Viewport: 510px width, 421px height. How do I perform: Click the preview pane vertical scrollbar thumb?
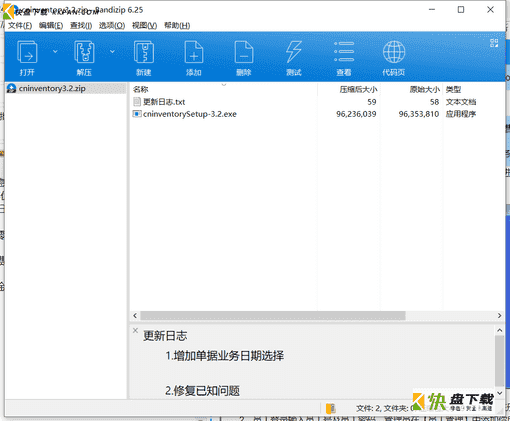[499, 361]
